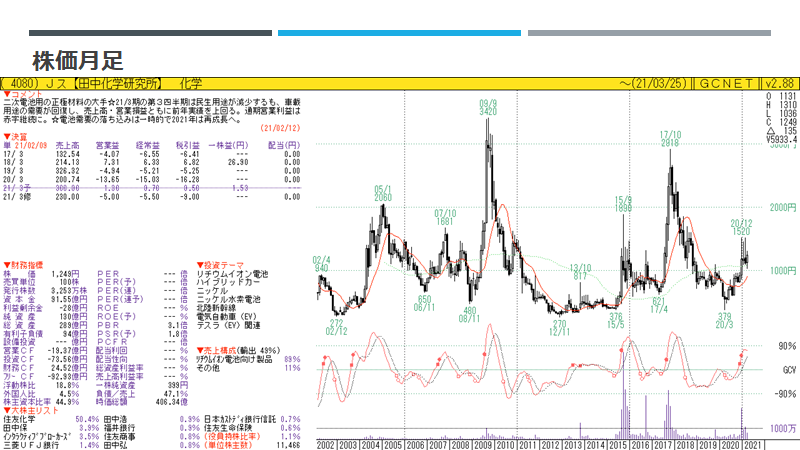Click the ▼決算 section heading
The image size is (800, 450).
[15, 137]
